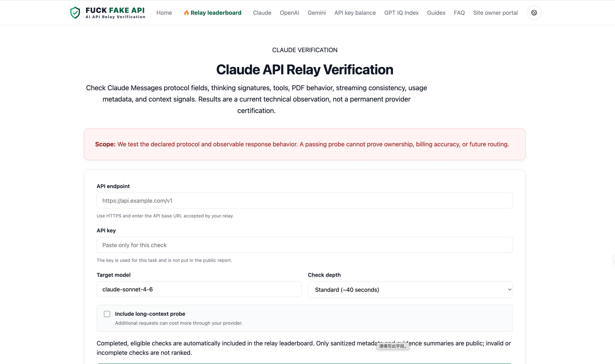
Task: Click the 'AI API Relay Verification' subtitle
Action: click(115, 17)
